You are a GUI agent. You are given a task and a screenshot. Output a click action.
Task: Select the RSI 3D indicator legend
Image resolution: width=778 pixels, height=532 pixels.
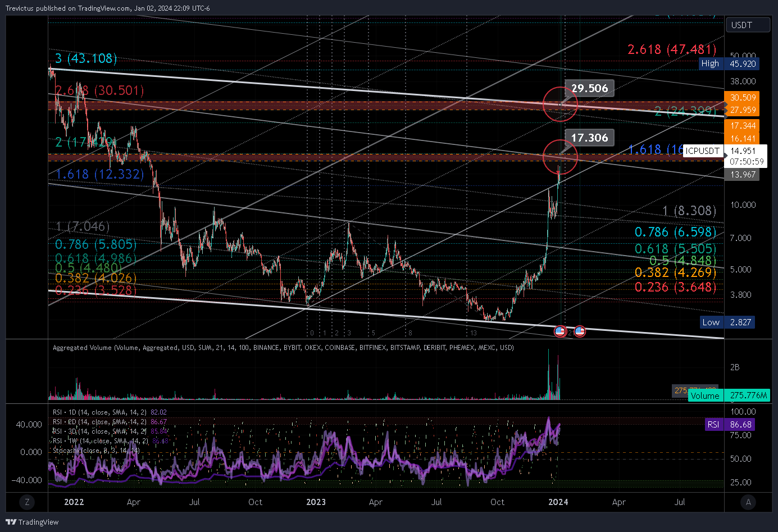coord(110,431)
